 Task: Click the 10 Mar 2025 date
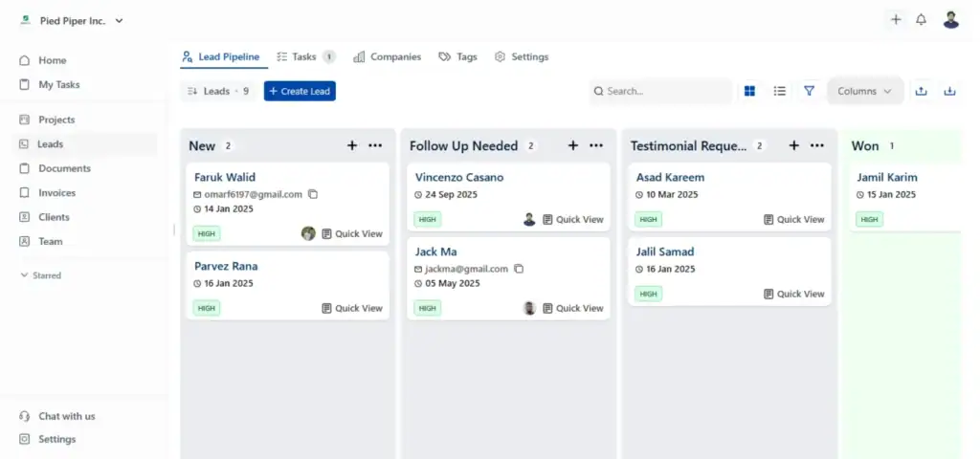tap(672, 194)
